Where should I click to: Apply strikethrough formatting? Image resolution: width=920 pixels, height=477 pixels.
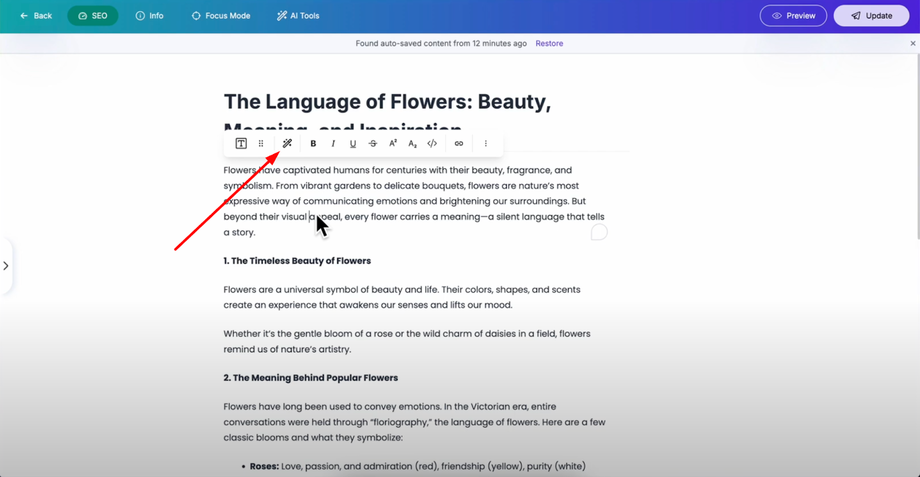[373, 144]
